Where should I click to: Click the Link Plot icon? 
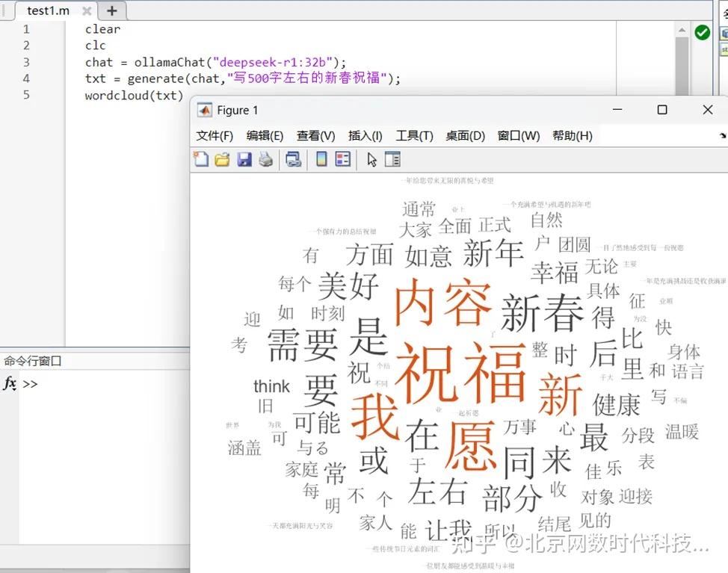pos(294,158)
